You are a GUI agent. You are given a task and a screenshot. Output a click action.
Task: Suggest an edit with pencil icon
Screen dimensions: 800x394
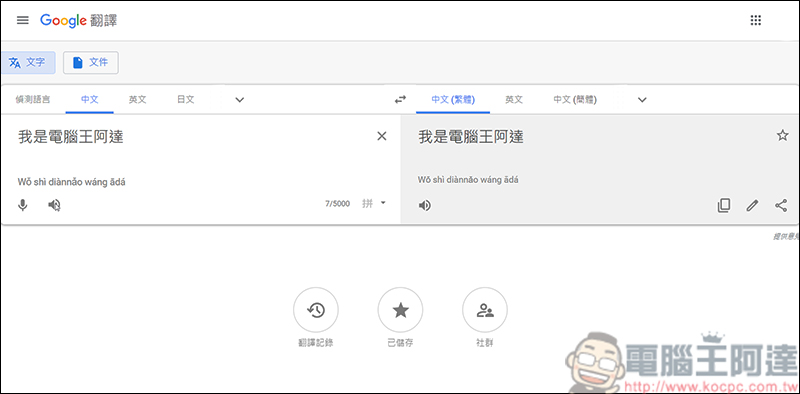pyautogui.click(x=752, y=206)
